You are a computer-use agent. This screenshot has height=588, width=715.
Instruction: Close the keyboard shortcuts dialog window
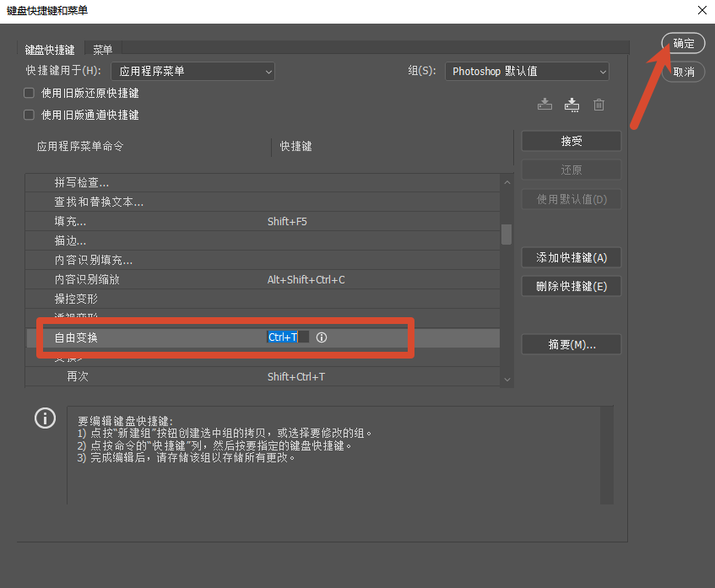tap(701, 10)
